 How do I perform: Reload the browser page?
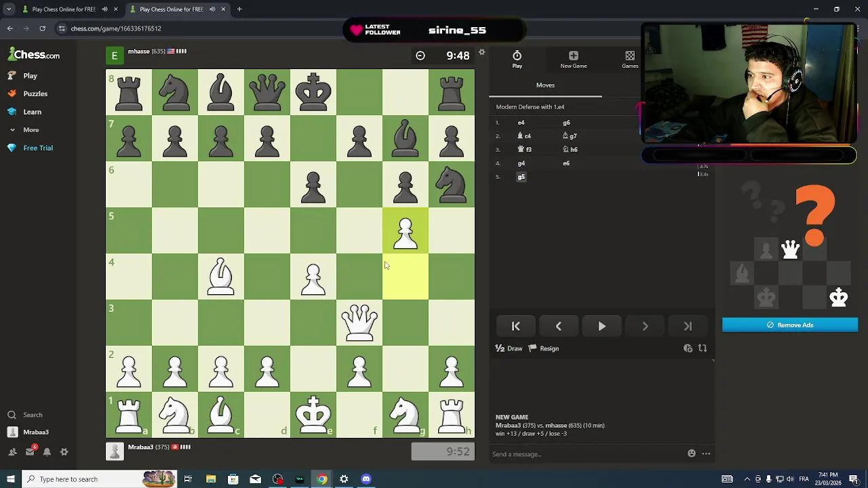pyautogui.click(x=42, y=28)
